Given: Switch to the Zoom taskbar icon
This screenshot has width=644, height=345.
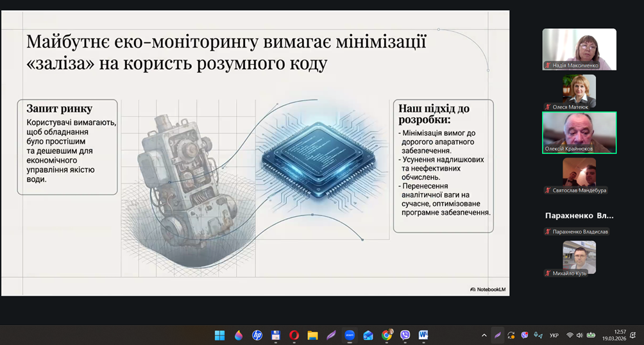Looking at the screenshot, I should pos(350,335).
